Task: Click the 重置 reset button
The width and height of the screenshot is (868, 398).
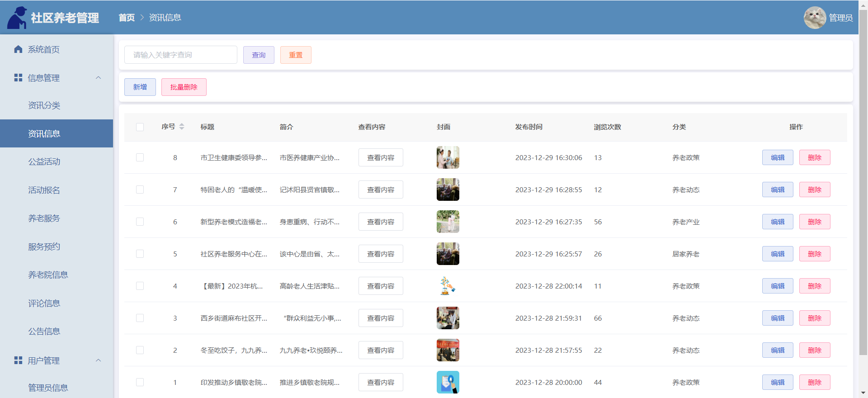Action: (296, 55)
